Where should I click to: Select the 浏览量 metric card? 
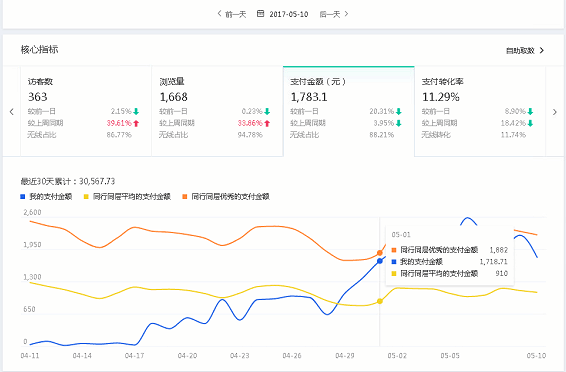[217, 111]
